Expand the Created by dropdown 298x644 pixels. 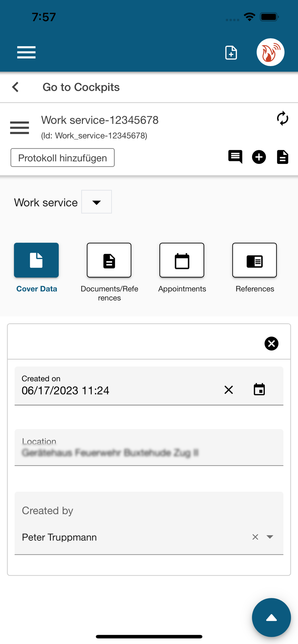click(x=270, y=537)
